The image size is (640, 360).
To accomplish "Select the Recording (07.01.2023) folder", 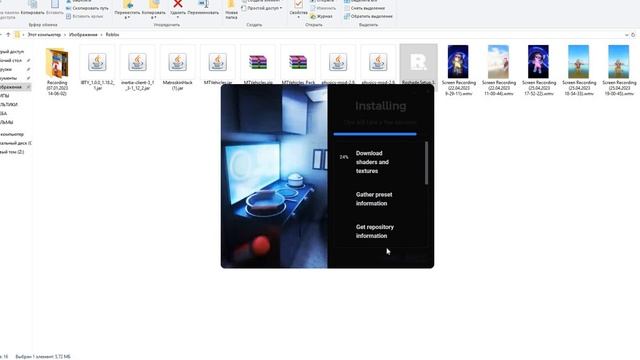I will coord(57,70).
